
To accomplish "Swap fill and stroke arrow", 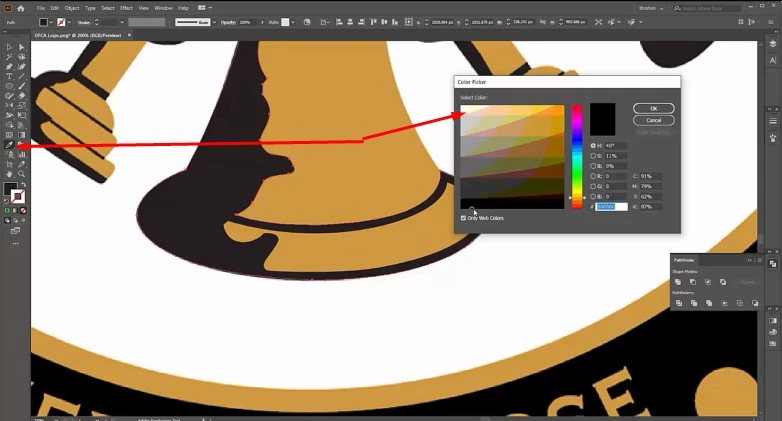I will [x=23, y=185].
